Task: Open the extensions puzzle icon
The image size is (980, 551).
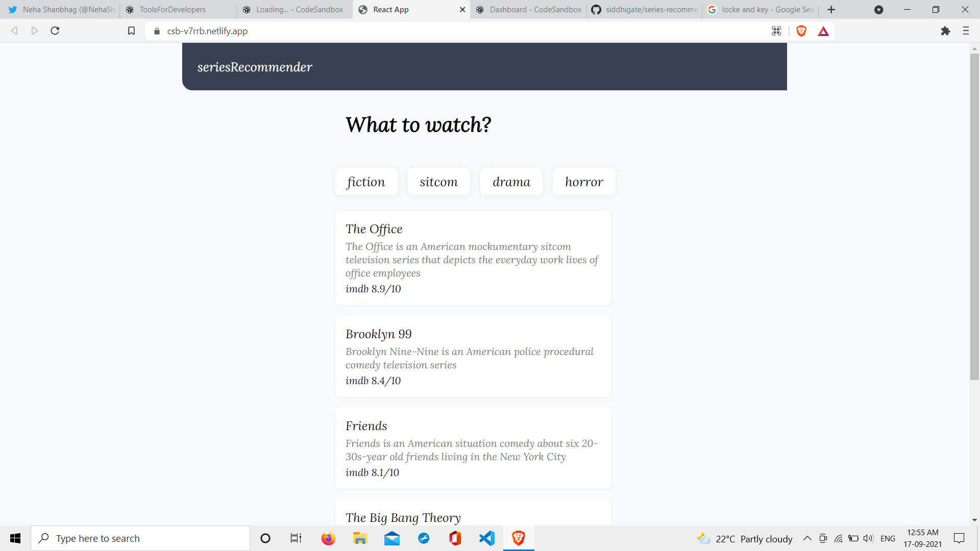Action: [945, 31]
